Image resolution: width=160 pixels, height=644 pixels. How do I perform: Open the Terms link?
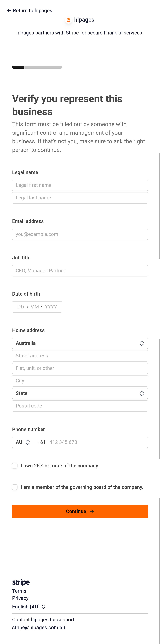[19, 591]
